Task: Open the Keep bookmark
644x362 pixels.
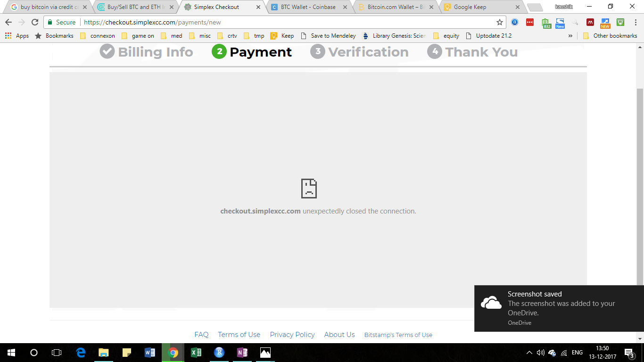Action: coord(282,36)
